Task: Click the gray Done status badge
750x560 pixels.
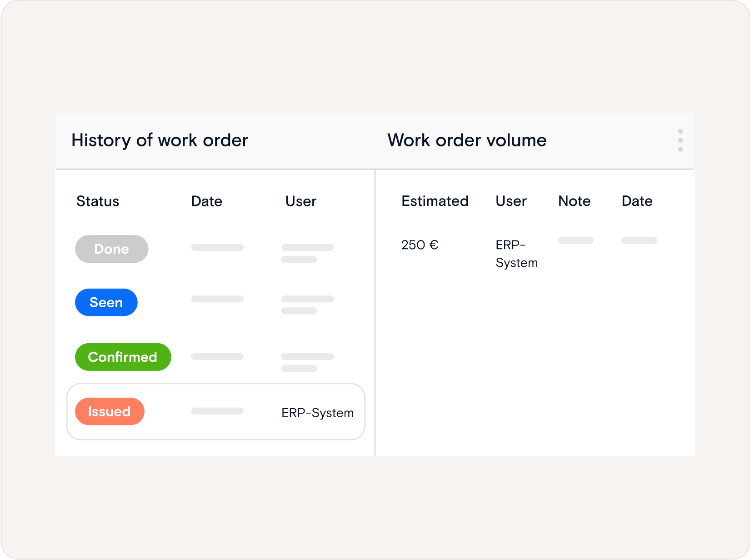Action: 111,249
